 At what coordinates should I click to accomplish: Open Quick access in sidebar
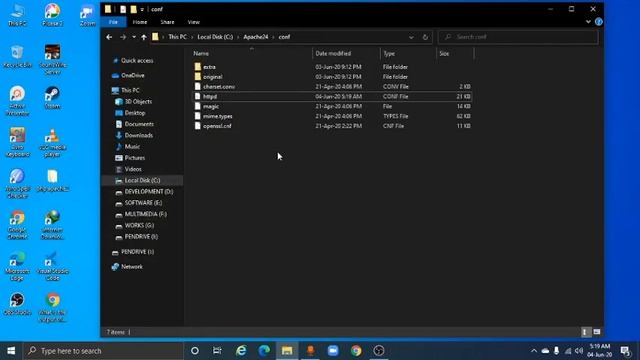[137, 60]
